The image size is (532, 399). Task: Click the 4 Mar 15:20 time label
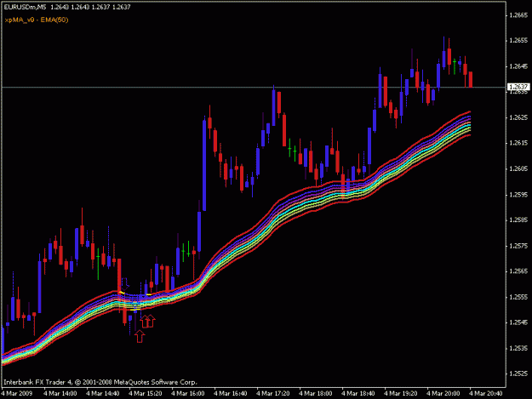(146, 393)
